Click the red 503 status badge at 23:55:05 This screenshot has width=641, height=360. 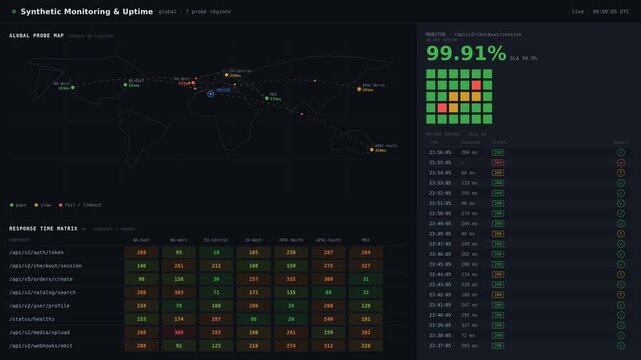point(498,163)
